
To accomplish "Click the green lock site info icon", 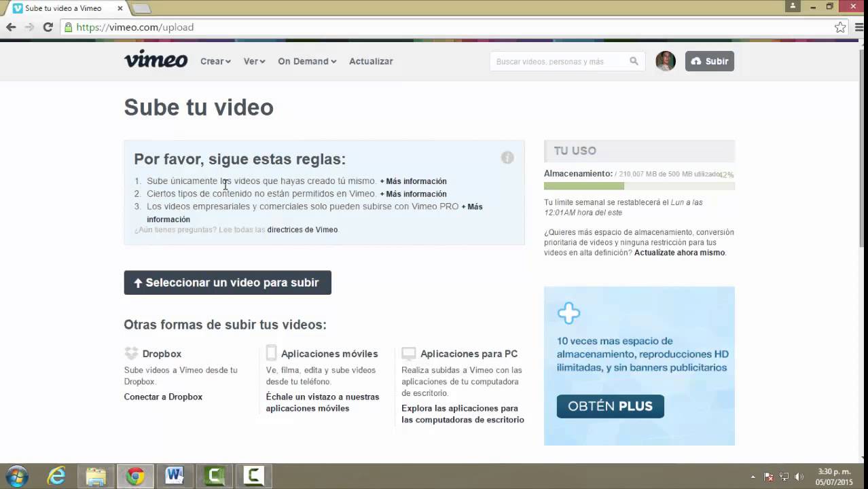I will (68, 27).
